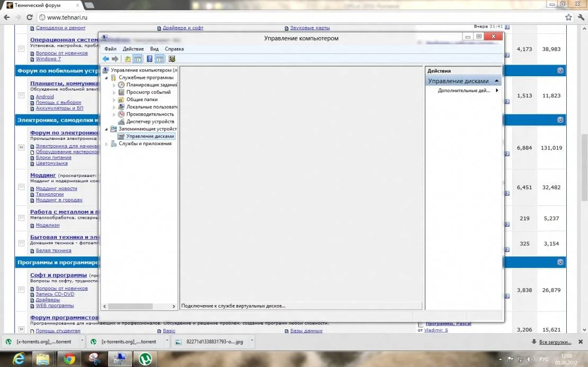The height and width of the screenshot is (367, 588).
Task: Open the Моделизм subforum link
Action: (x=47, y=225)
